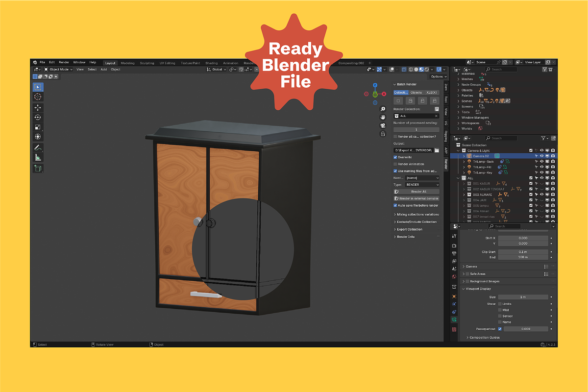Toggle camera view with the camera gizmo icon

[x=383, y=125]
